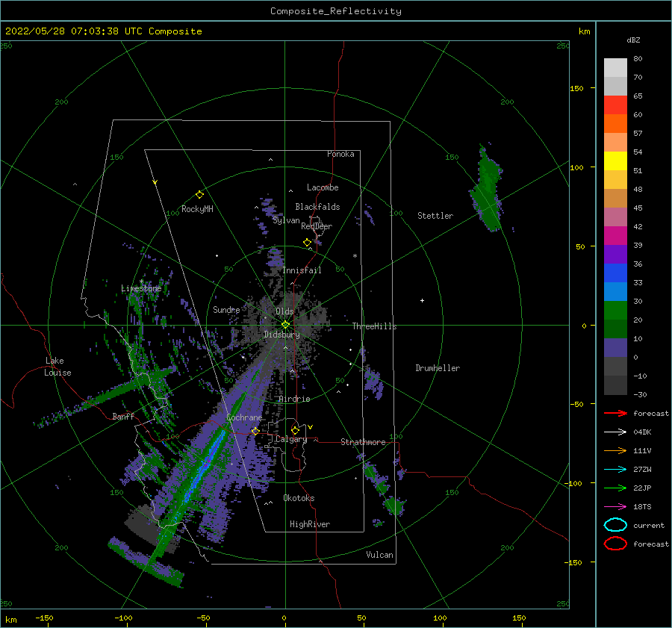
Task: Click the white plus marker near Drumheller
Action: [422, 300]
